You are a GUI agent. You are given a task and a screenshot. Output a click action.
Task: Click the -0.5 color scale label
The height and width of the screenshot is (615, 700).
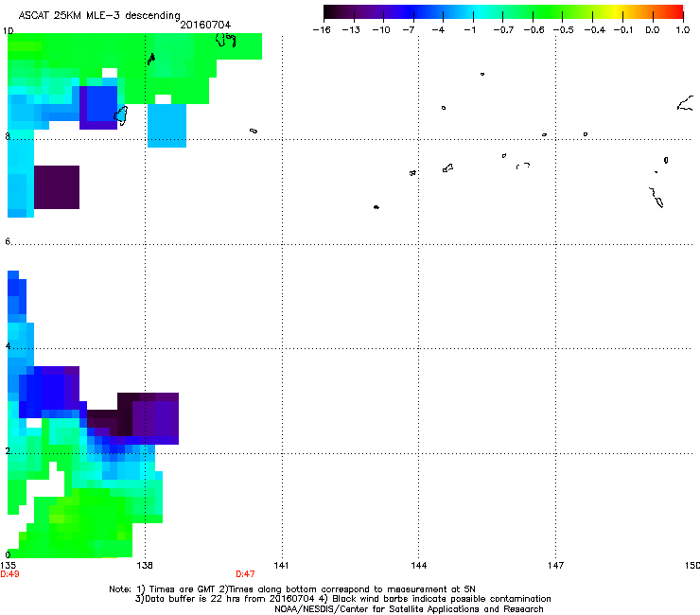tap(564, 30)
